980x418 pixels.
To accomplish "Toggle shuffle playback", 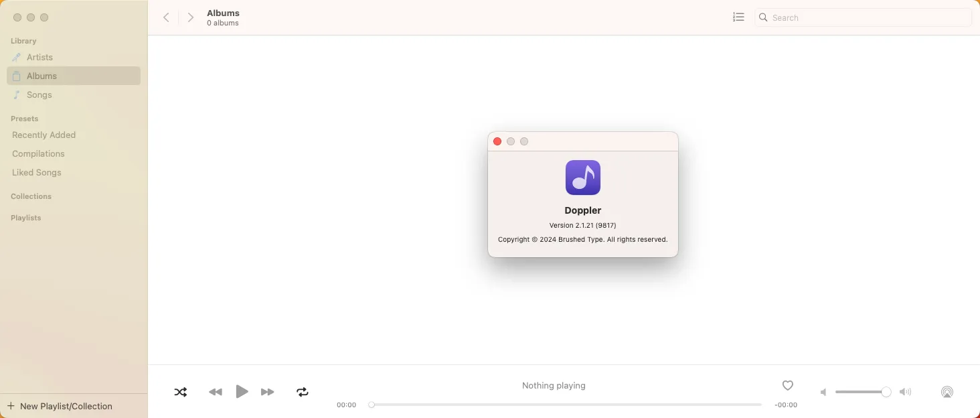I will [x=181, y=392].
